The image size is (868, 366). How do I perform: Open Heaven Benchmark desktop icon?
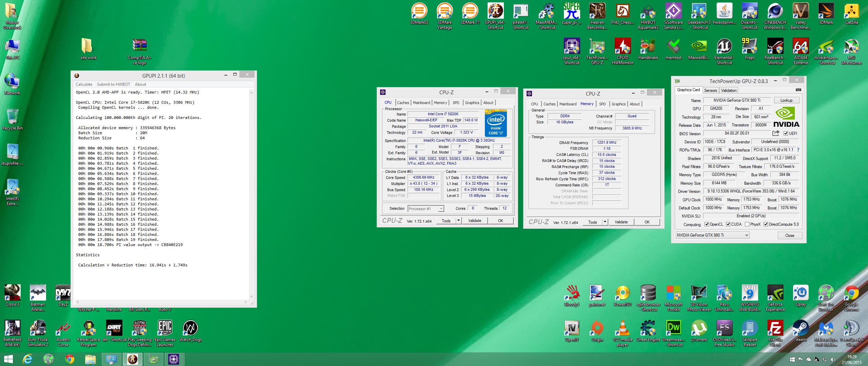(x=597, y=16)
